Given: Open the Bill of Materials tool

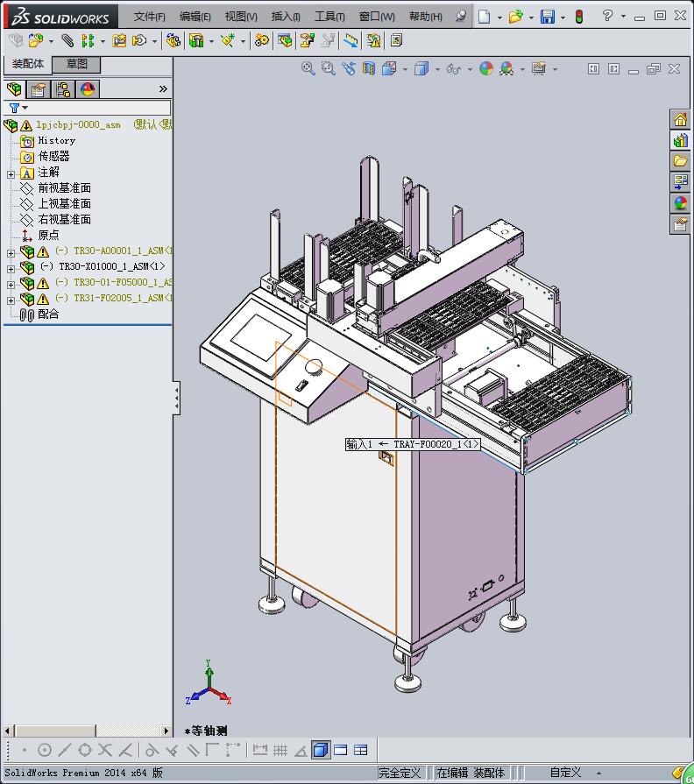Looking at the screenshot, I should point(285,40).
